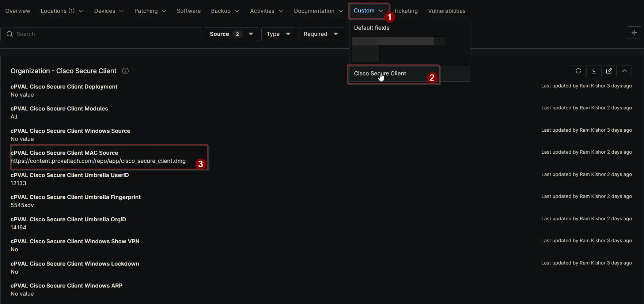644x304 pixels.
Task: Click the Cisco Secure Client MAC Source URL
Action: 98,161
